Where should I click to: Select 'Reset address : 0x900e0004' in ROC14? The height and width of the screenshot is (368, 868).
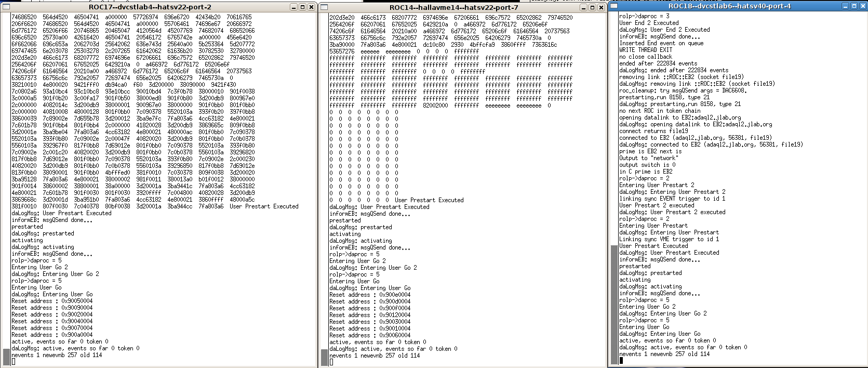pos(370,295)
